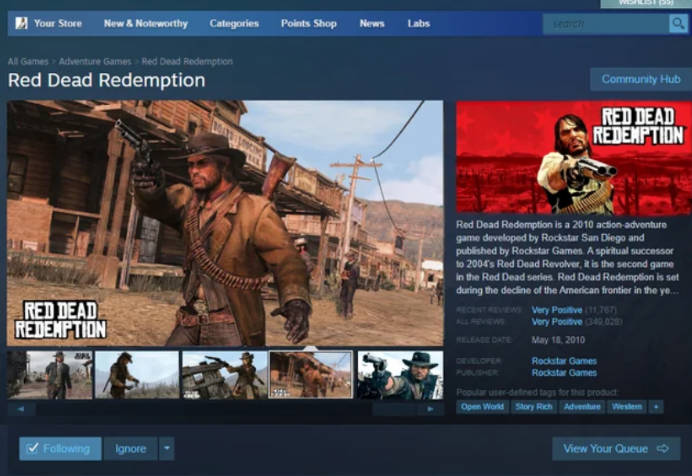Click the plus button after Western tag
This screenshot has width=692, height=476.
(x=656, y=407)
